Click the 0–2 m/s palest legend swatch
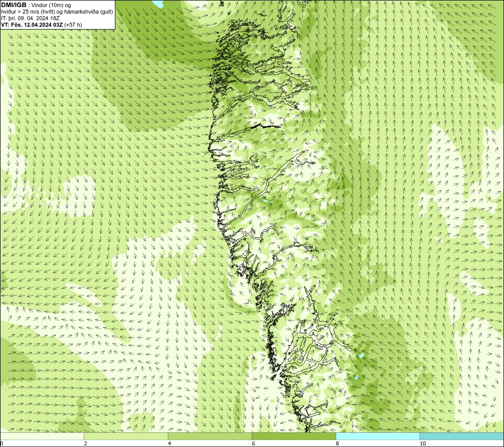Screen dimensions: 504x447 click(42, 436)
